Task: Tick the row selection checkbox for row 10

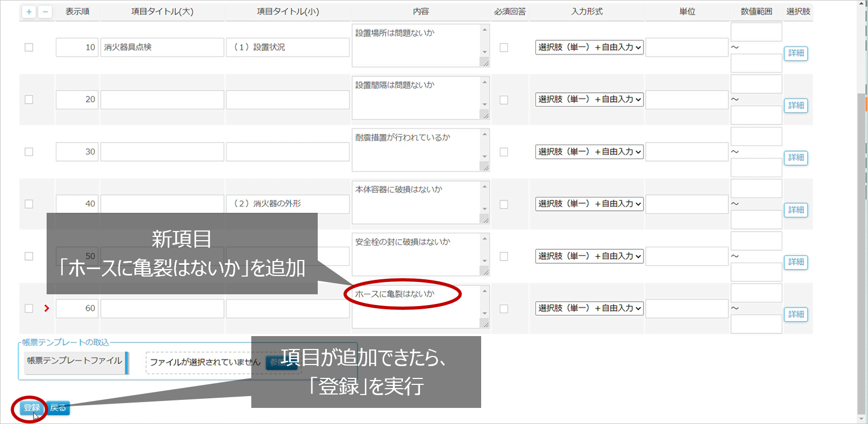Action: coord(29,48)
